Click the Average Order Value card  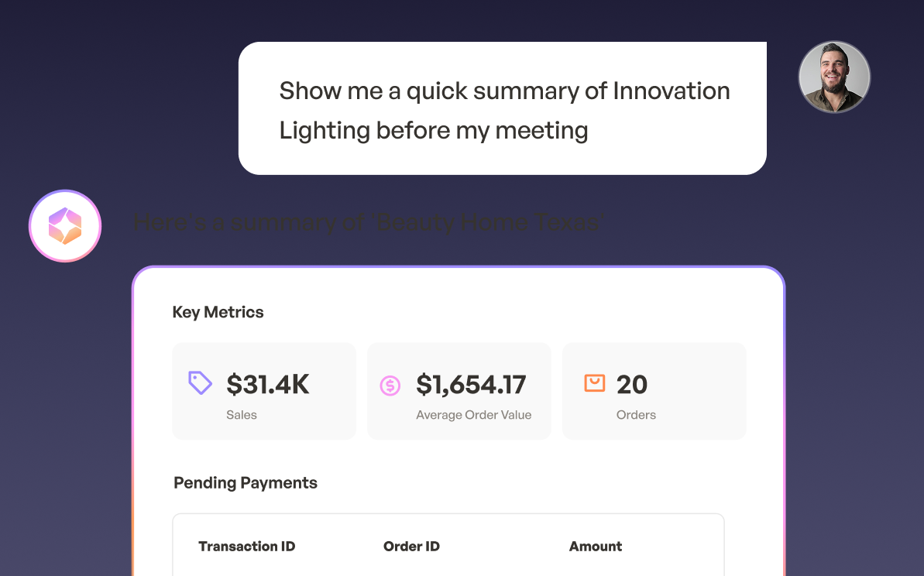click(459, 391)
